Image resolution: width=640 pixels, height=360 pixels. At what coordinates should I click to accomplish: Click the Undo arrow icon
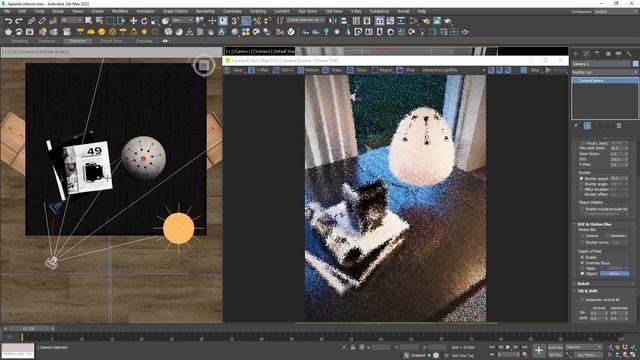pos(8,20)
